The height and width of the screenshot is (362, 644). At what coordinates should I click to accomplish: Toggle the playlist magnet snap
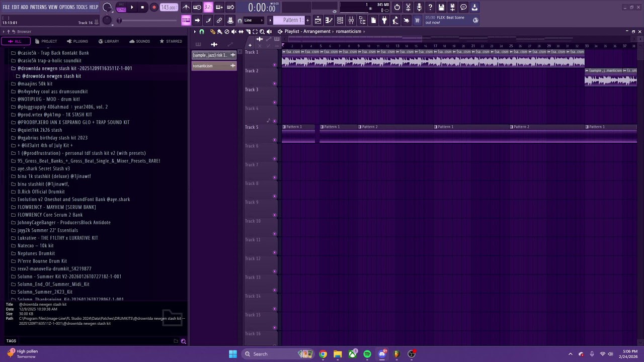tap(202, 32)
